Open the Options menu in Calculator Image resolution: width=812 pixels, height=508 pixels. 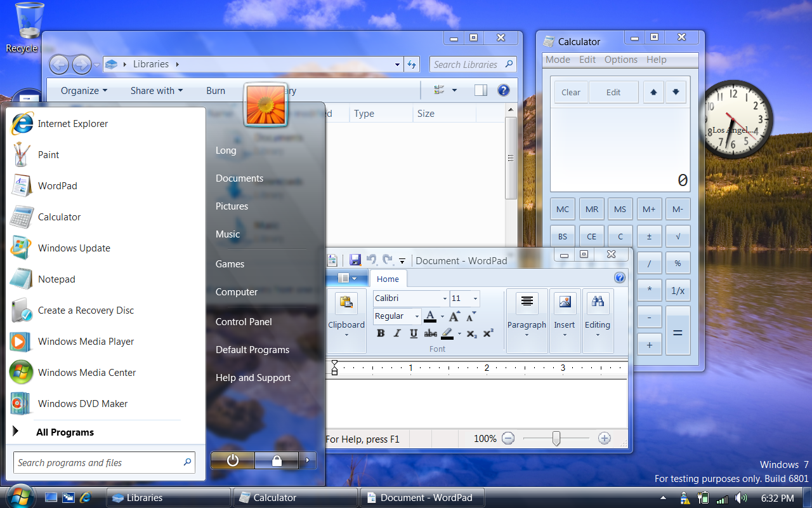620,59
